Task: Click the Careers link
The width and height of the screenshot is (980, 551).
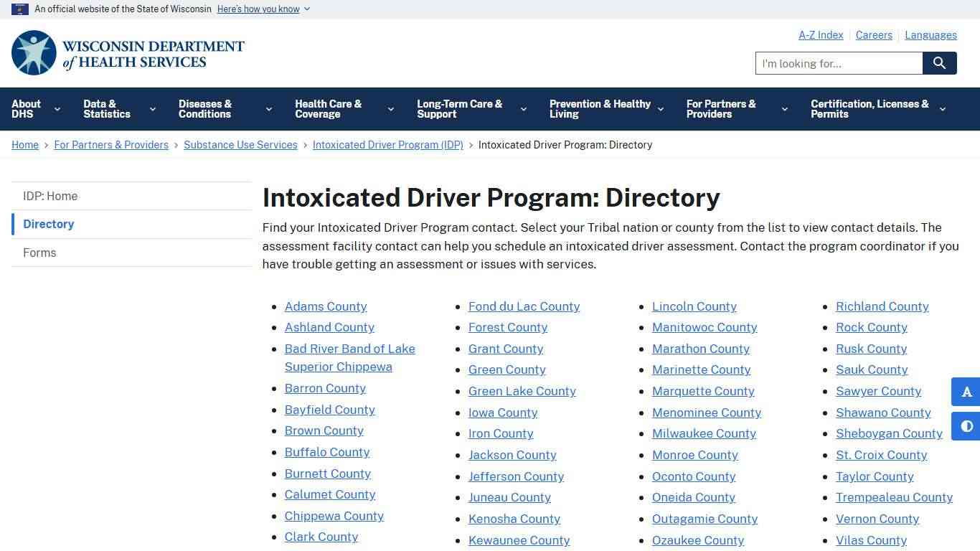Action: (x=874, y=34)
